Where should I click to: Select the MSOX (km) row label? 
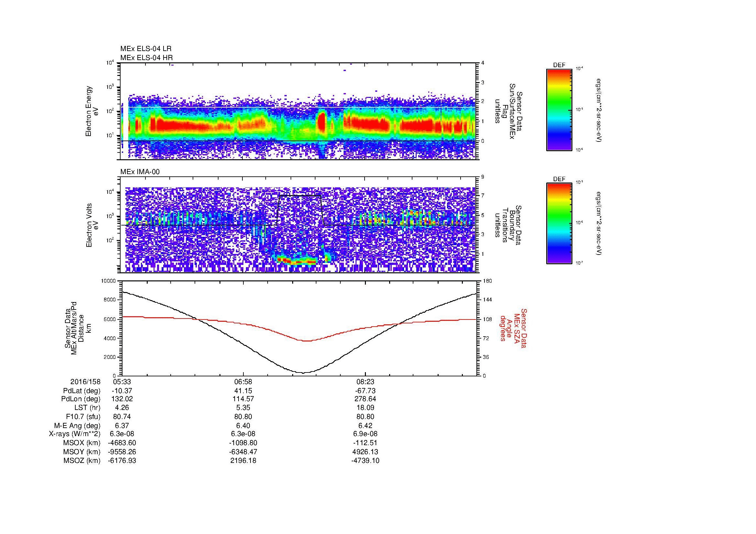[82, 443]
